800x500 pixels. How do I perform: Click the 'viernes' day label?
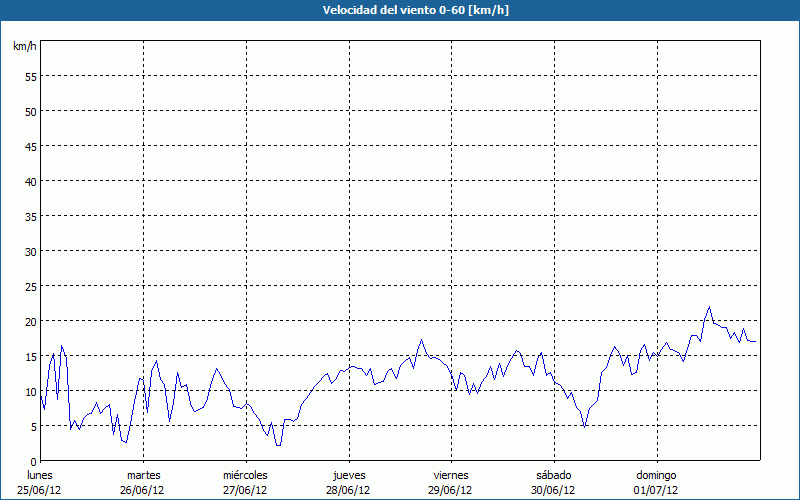(451, 475)
